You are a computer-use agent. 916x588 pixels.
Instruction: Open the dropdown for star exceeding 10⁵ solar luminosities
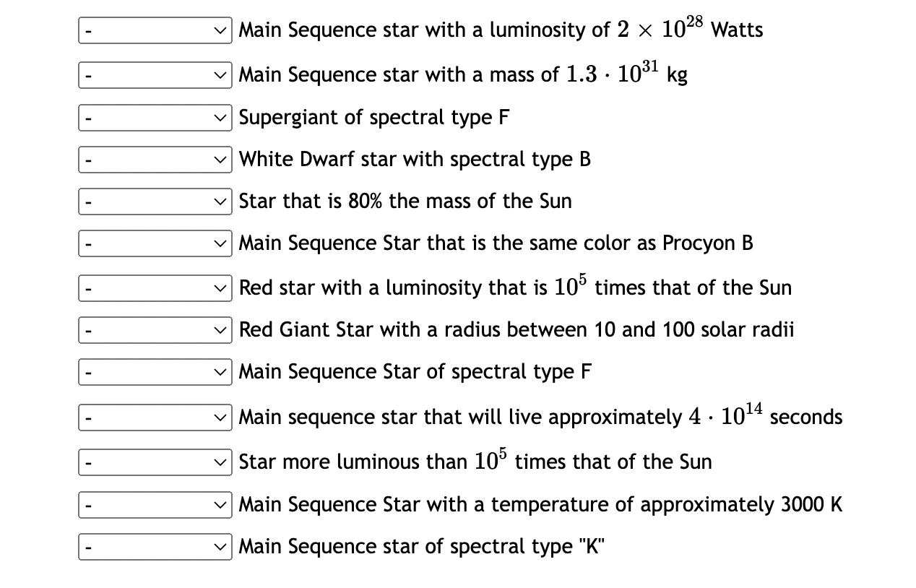(155, 462)
